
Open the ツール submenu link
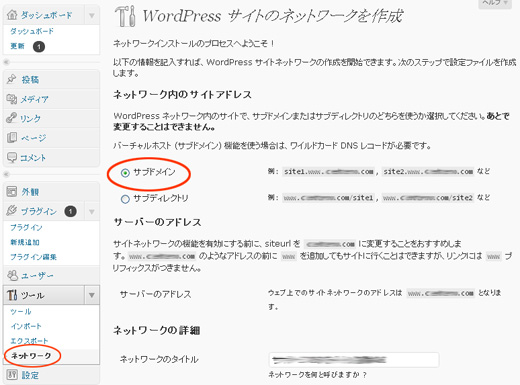21,311
